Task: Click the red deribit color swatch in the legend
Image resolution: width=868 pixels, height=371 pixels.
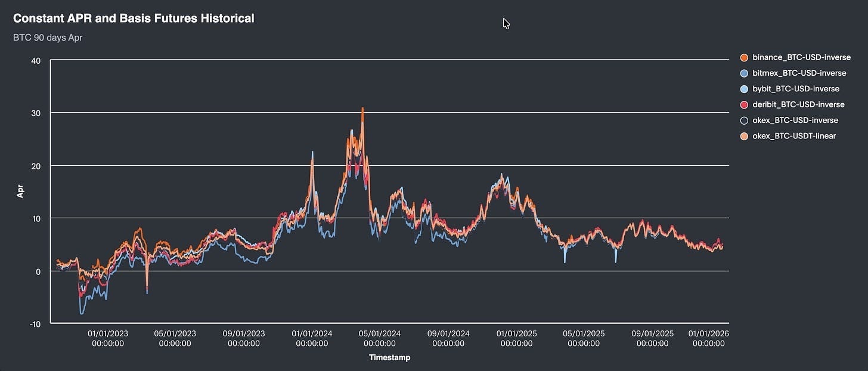Action: (x=743, y=104)
